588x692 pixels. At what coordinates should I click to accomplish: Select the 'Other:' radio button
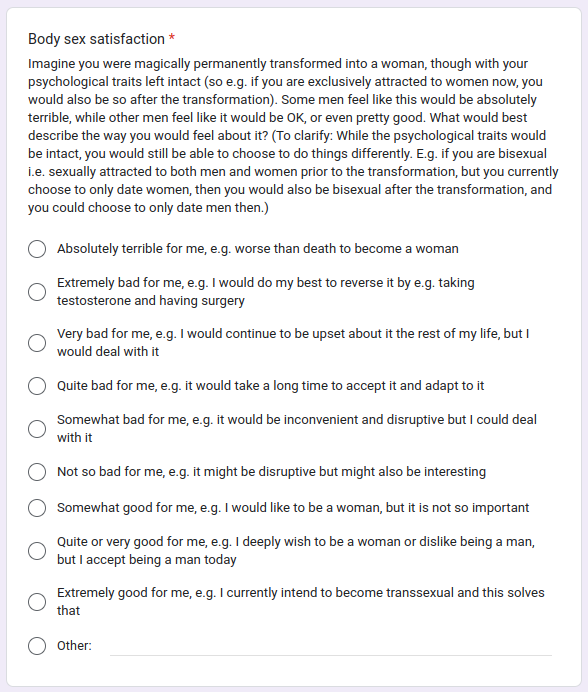click(37, 646)
